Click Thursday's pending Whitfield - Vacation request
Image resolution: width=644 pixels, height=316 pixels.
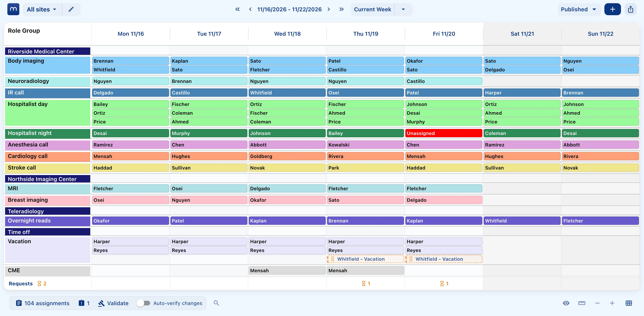(x=366, y=259)
